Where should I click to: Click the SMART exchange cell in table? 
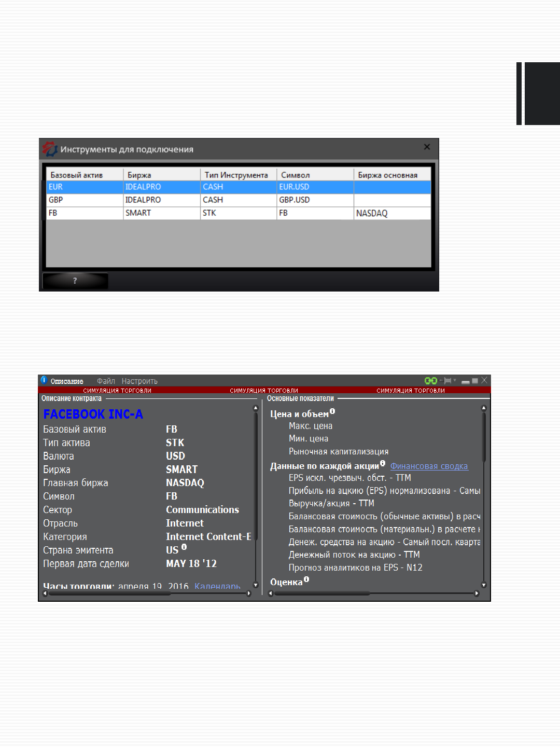click(162, 213)
